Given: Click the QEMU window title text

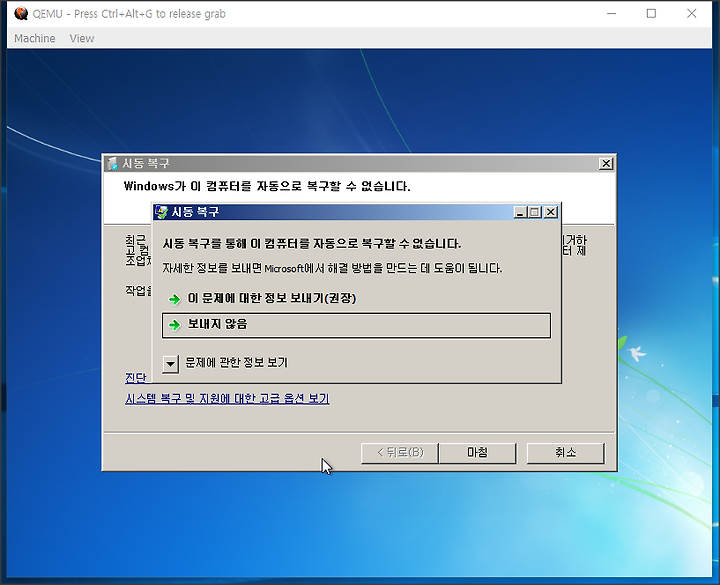Looking at the screenshot, I should click(x=129, y=14).
